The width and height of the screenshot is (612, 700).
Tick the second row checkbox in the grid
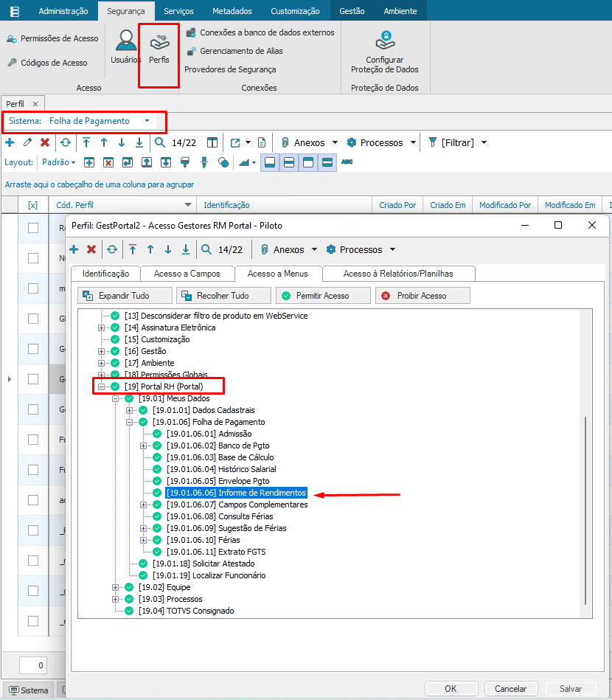coord(33,258)
